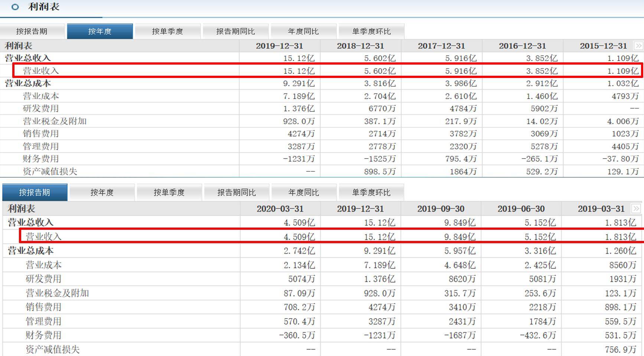
Task: Click the 2019-12-31 column header in upper table
Action: click(x=279, y=46)
